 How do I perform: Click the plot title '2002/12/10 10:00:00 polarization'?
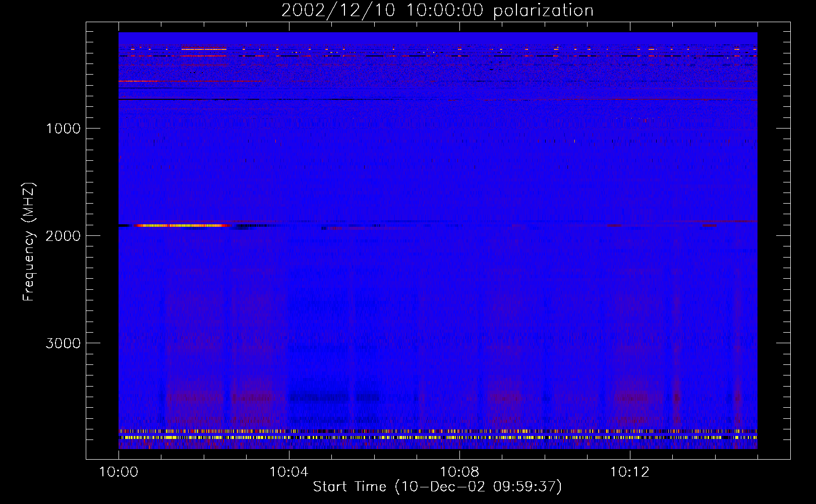[437, 10]
